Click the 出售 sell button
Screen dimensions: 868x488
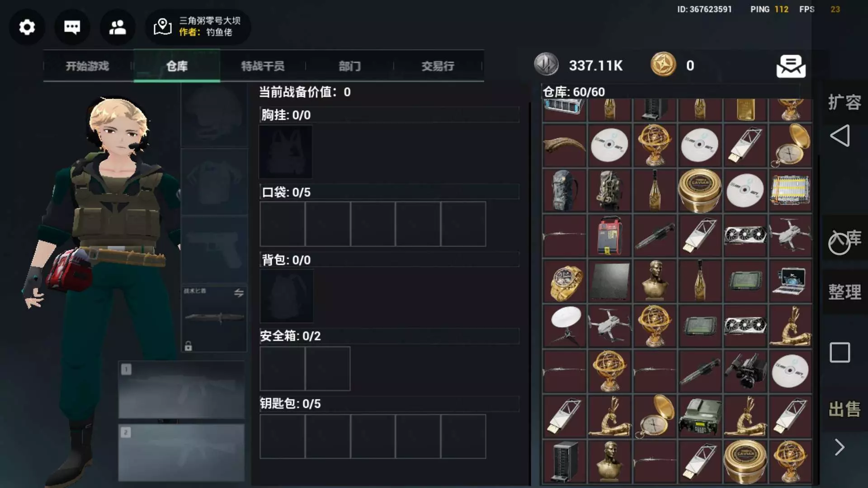point(844,410)
